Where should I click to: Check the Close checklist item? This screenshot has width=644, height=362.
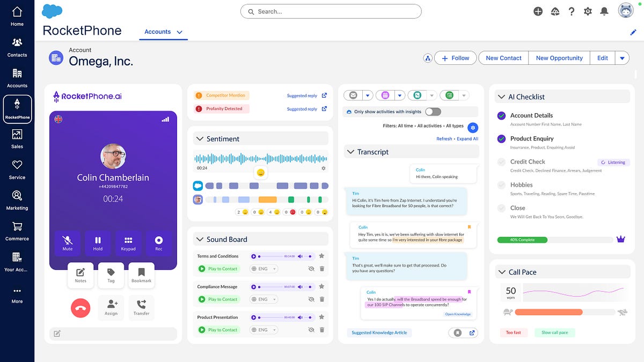point(501,208)
